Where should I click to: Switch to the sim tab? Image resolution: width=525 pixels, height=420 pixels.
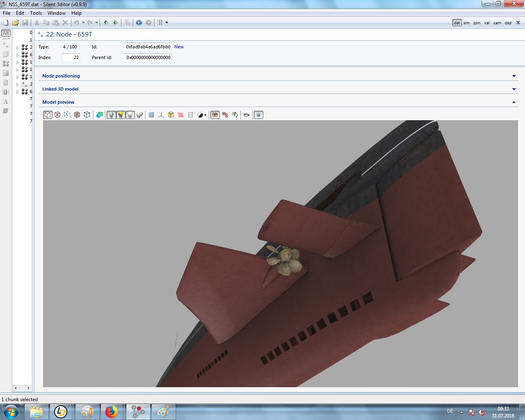click(x=466, y=23)
